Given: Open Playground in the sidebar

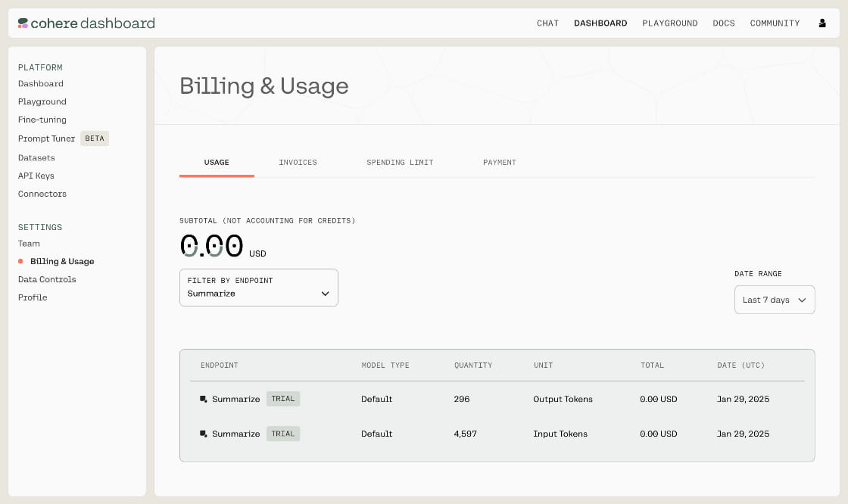Looking at the screenshot, I should (x=42, y=101).
